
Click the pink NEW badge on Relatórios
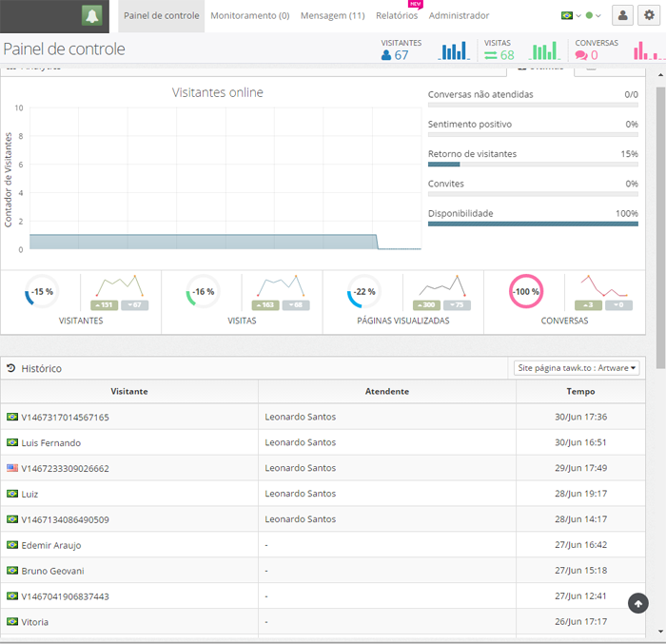(x=415, y=4)
